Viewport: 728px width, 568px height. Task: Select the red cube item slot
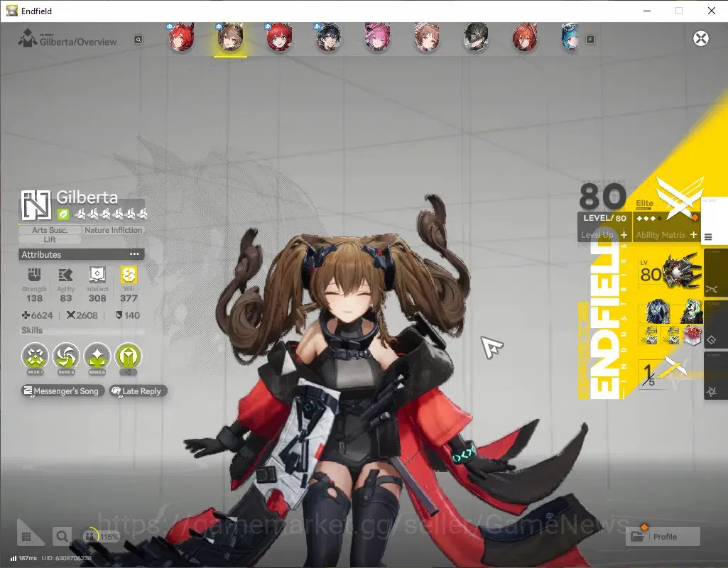pos(692,336)
